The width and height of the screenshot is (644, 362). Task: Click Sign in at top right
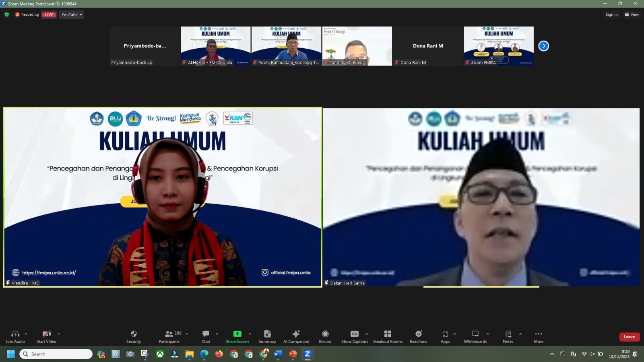(x=611, y=14)
